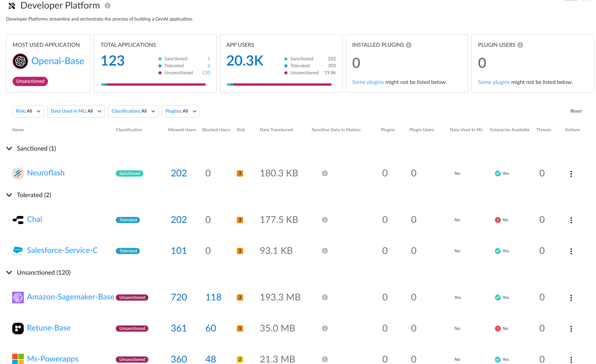Click info icon beside Developer Platform title
The width and height of the screenshot is (596, 364).
pyautogui.click(x=108, y=6)
